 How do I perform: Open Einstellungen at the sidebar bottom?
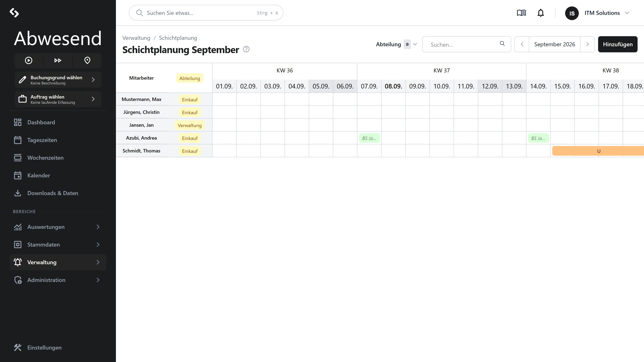58,348
